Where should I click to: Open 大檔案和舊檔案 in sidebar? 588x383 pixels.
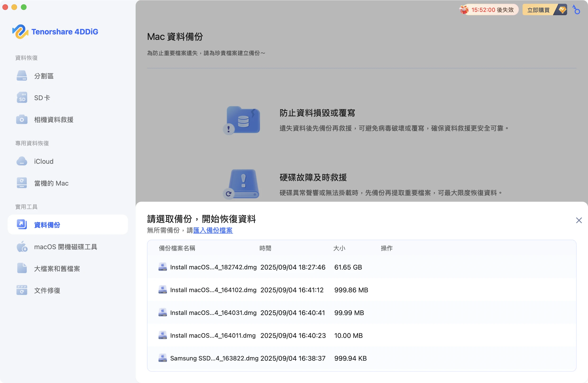(x=68, y=268)
